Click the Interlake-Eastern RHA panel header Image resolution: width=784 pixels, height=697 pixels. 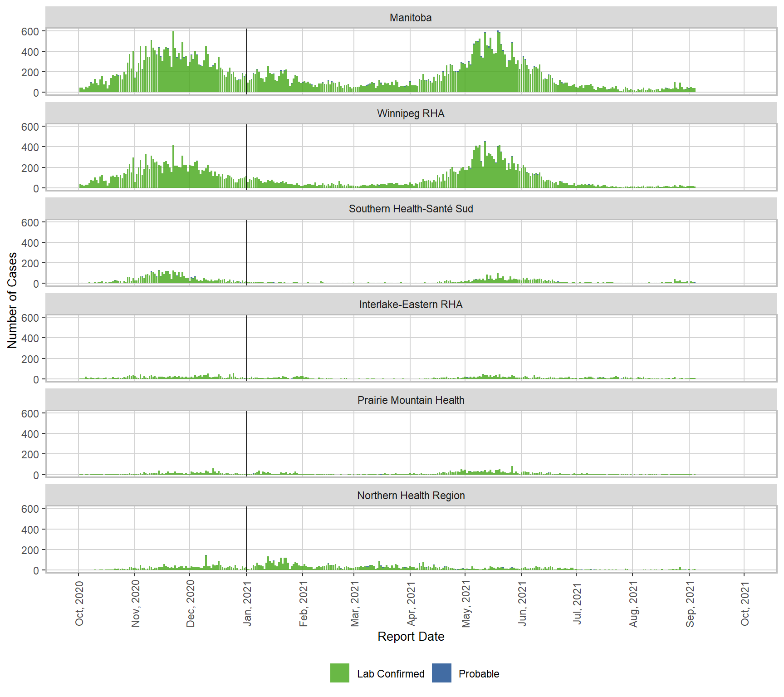pyautogui.click(x=411, y=304)
